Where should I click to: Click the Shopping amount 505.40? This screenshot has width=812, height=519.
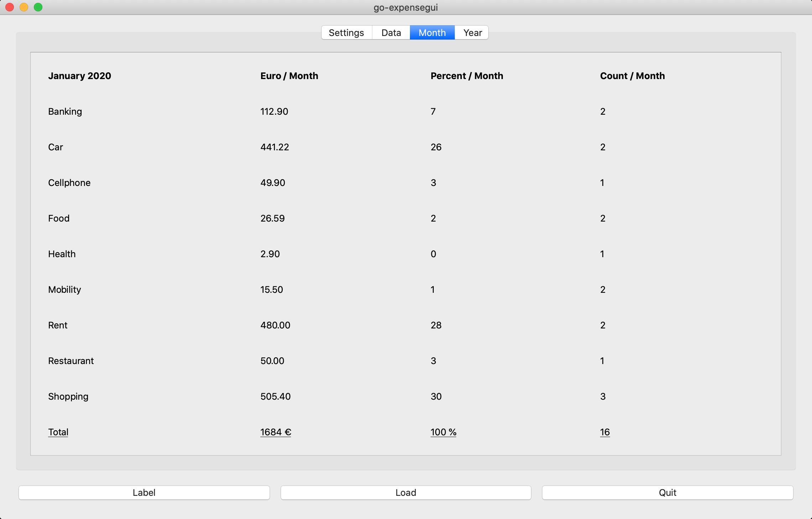275,396
